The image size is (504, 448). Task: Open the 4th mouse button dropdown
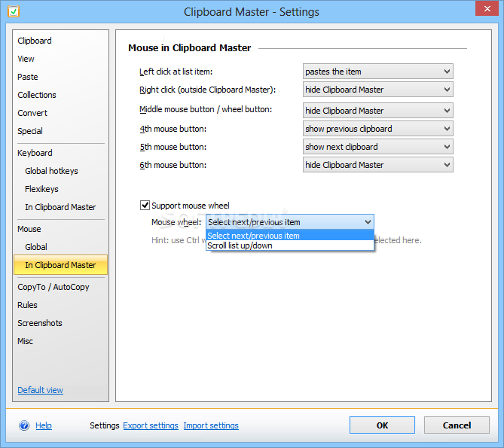click(x=378, y=129)
